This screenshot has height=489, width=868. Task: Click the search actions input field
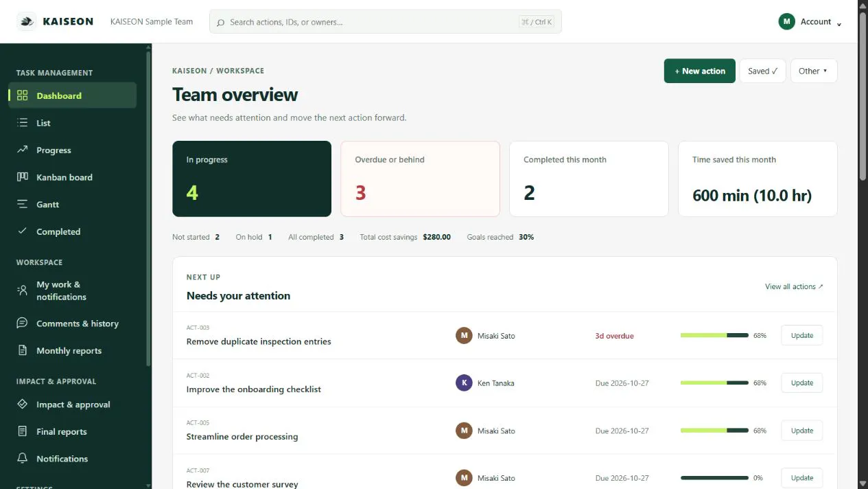[385, 22]
